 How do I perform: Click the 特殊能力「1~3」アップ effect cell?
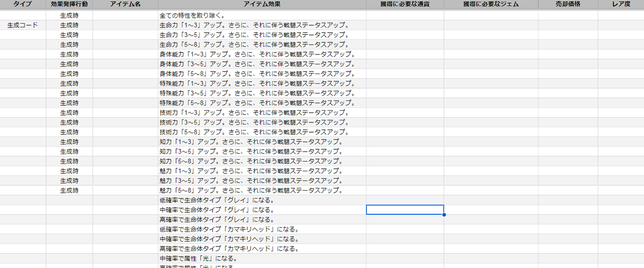pos(262,83)
